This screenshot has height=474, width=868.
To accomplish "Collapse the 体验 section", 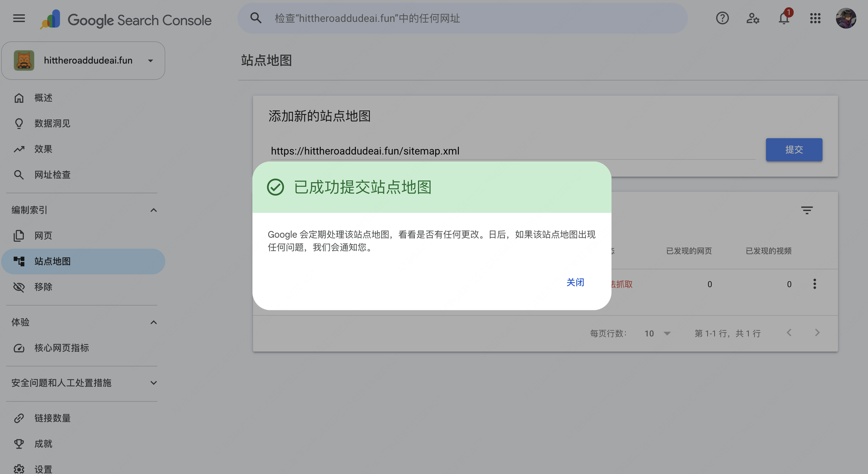I will coord(153,322).
